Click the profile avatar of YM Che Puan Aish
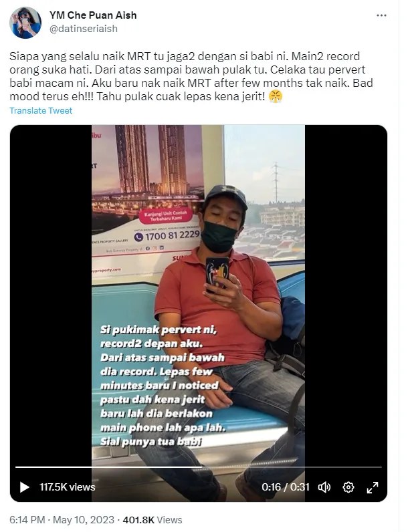 point(25,23)
